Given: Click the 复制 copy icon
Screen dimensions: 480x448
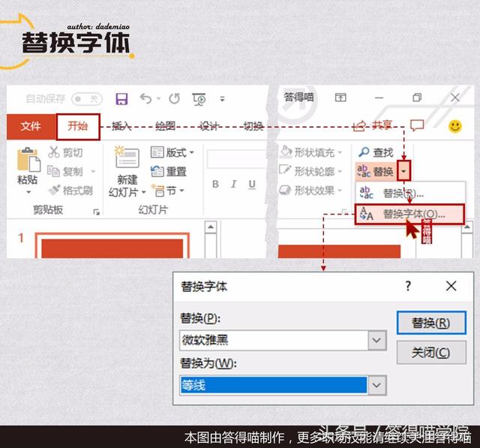Looking at the screenshot, I should point(53,172).
